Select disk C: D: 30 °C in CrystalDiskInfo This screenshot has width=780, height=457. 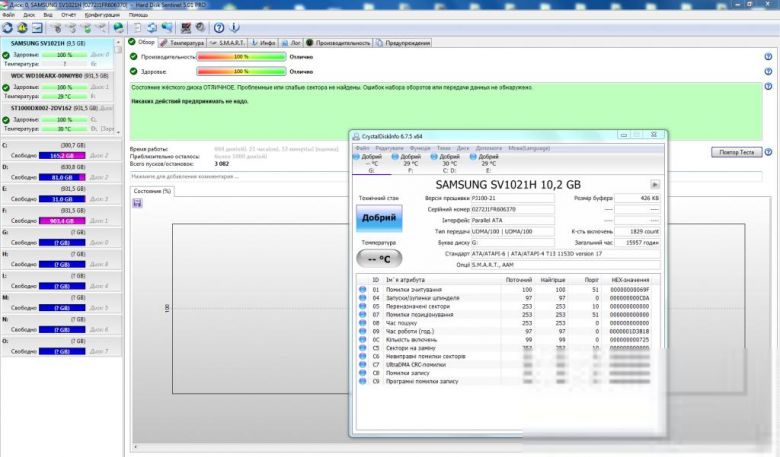(449, 164)
